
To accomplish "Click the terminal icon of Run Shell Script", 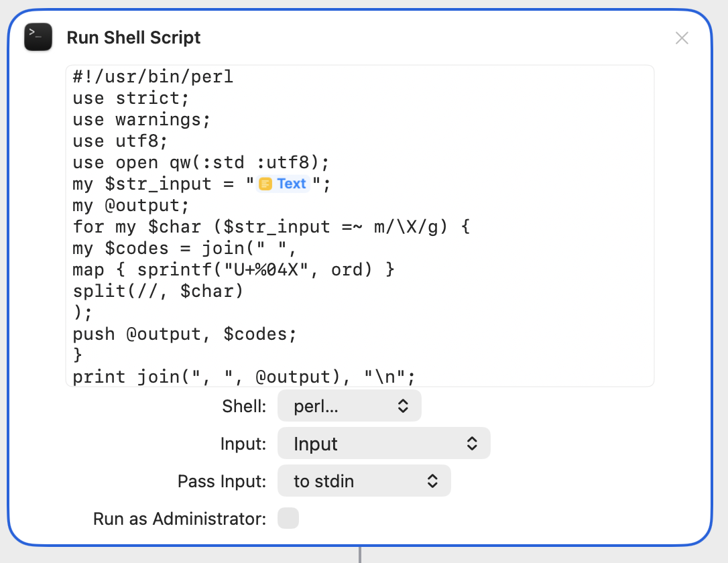I will coord(38,37).
